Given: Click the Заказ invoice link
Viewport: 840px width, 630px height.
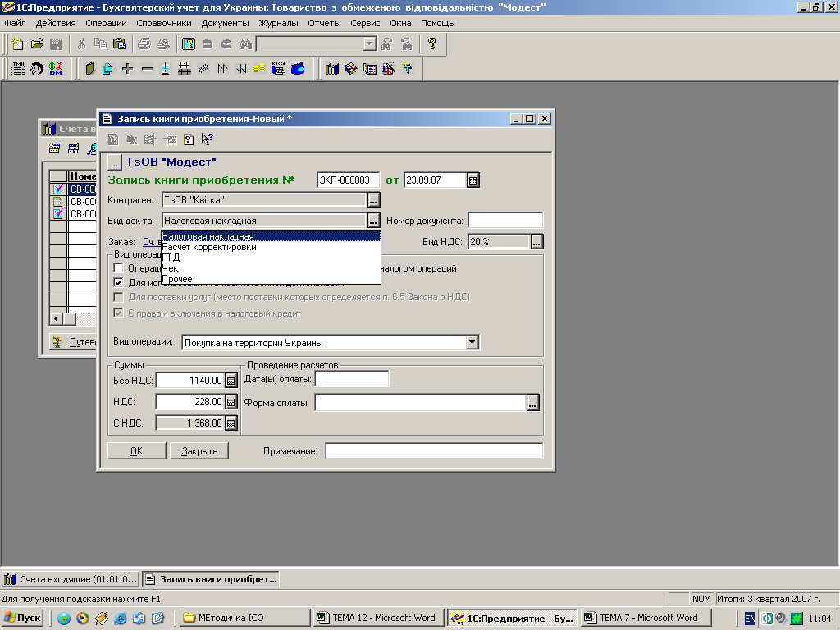Looking at the screenshot, I should pos(152,242).
